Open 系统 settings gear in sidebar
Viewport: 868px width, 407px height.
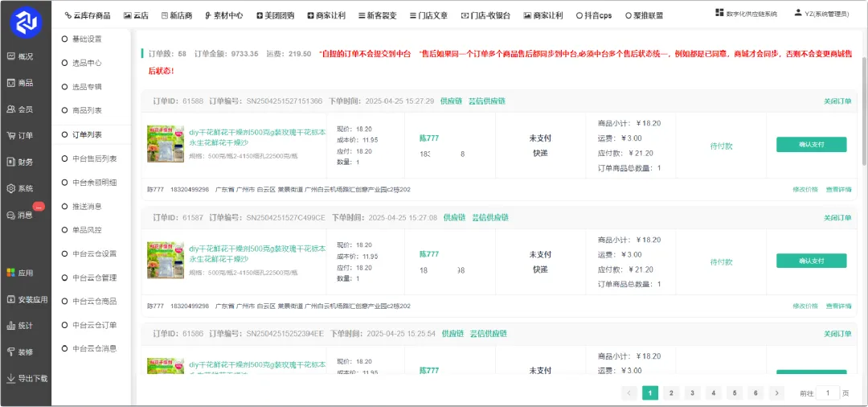[x=20, y=188]
